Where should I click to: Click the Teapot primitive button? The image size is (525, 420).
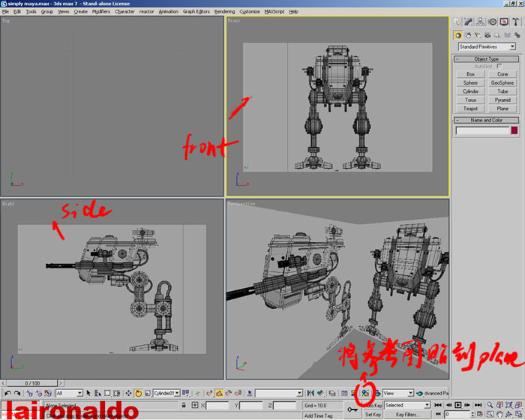click(470, 109)
